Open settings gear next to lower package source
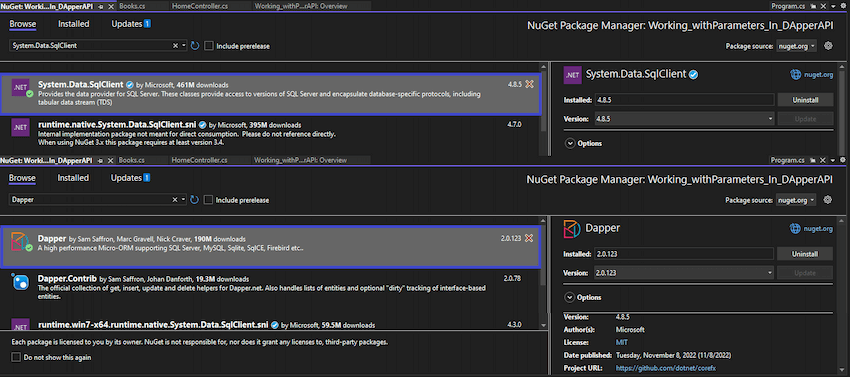This screenshot has height=377, width=850. (828, 200)
